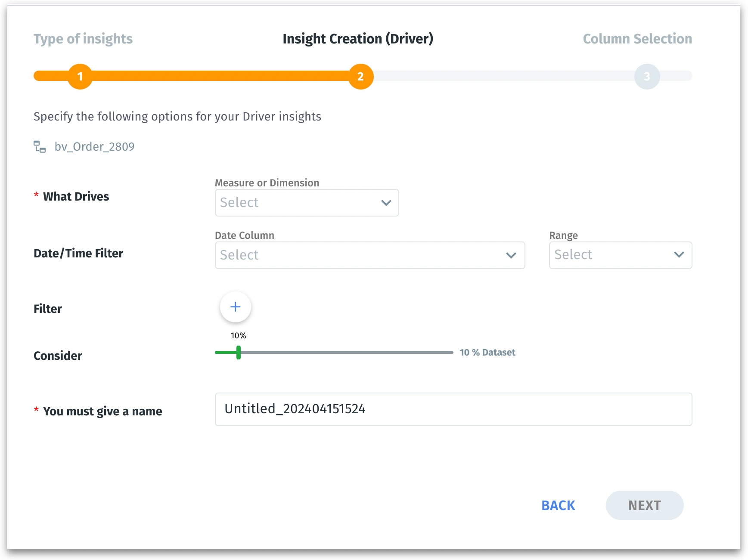The width and height of the screenshot is (748, 560).
Task: Expand the Range select box
Action: pyautogui.click(x=611, y=255)
